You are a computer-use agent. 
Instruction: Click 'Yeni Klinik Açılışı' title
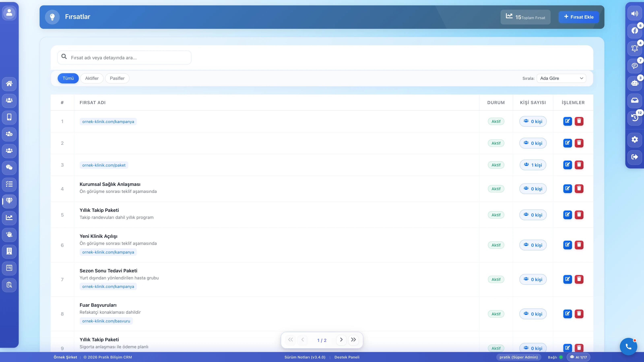[98, 236]
